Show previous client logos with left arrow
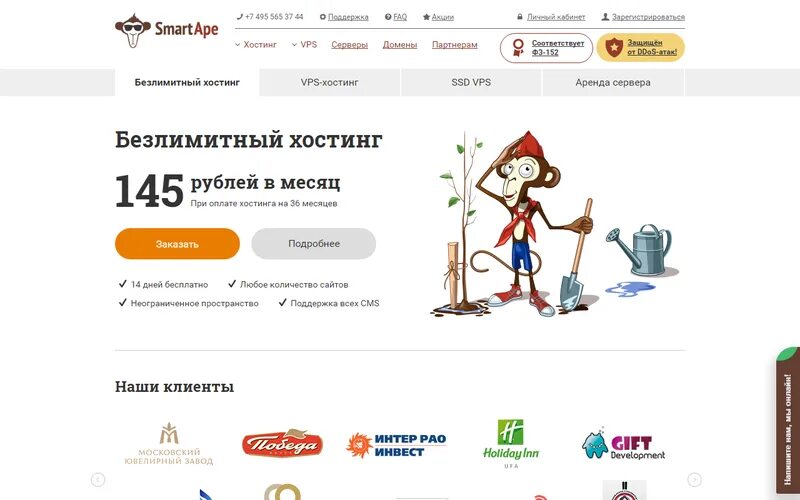 pos(98,480)
